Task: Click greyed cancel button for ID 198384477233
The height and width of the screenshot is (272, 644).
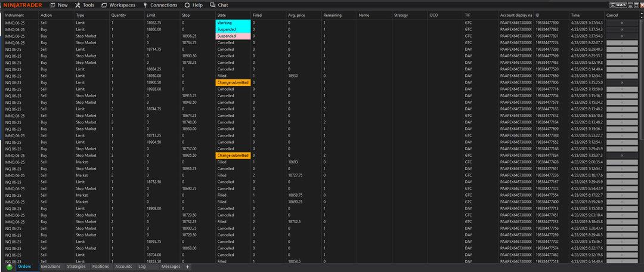Action: 622,221
